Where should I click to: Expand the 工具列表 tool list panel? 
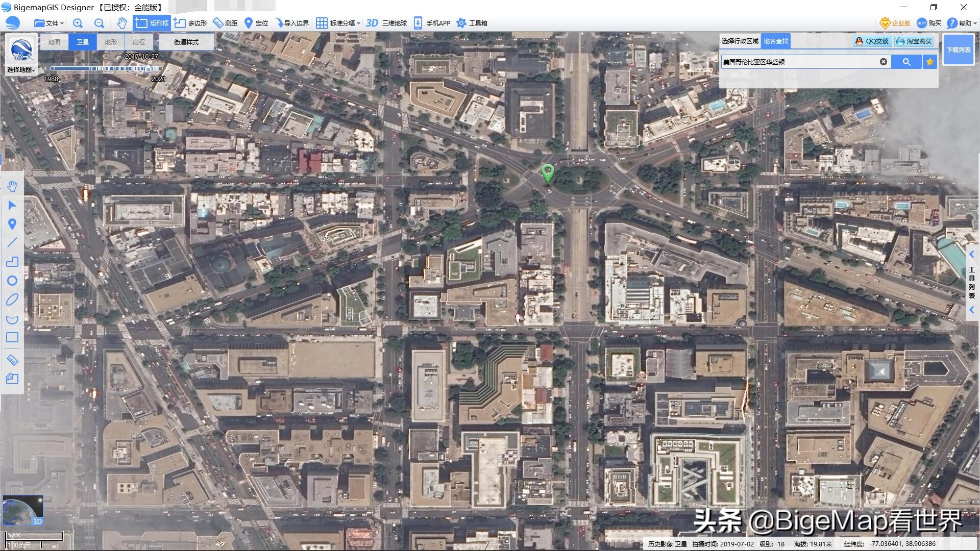[x=972, y=282]
